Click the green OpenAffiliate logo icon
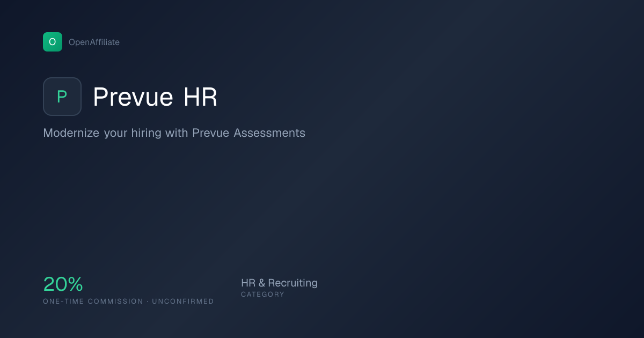Image resolution: width=644 pixels, height=338 pixels. (x=53, y=42)
